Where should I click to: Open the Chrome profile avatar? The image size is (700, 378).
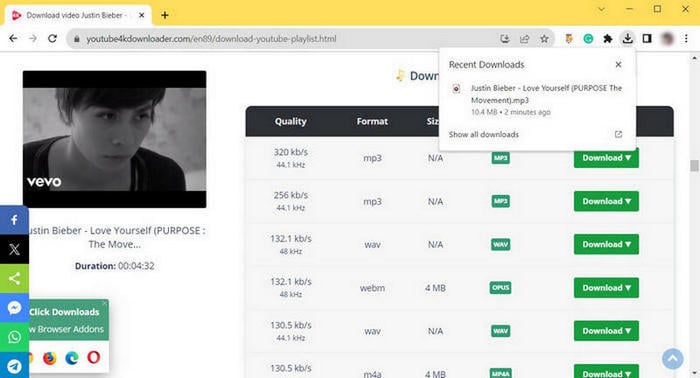(x=667, y=39)
